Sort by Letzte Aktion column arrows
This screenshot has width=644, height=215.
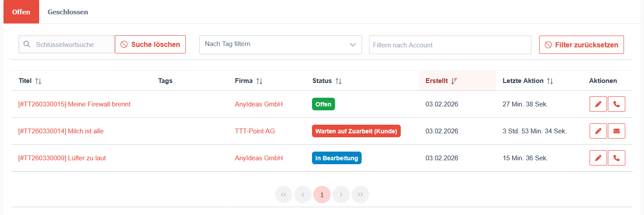pos(550,81)
